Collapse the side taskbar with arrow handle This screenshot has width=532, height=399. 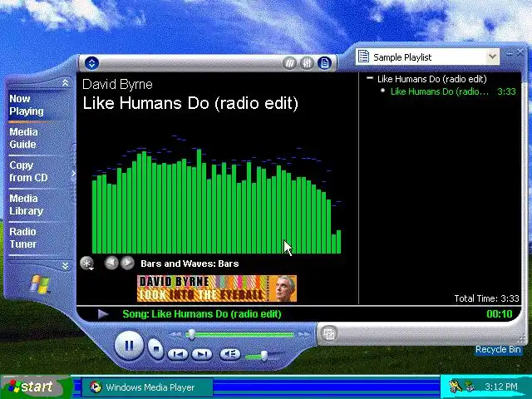pyautogui.click(x=74, y=174)
